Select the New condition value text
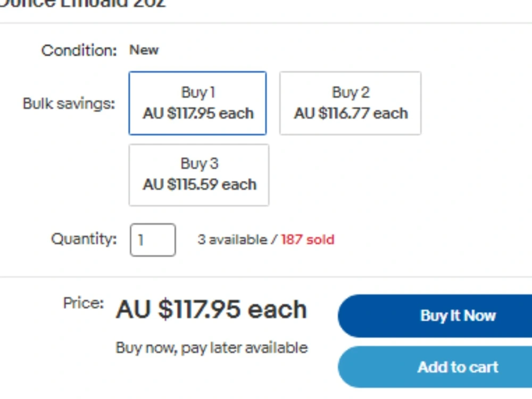This screenshot has height=399, width=532. click(144, 50)
